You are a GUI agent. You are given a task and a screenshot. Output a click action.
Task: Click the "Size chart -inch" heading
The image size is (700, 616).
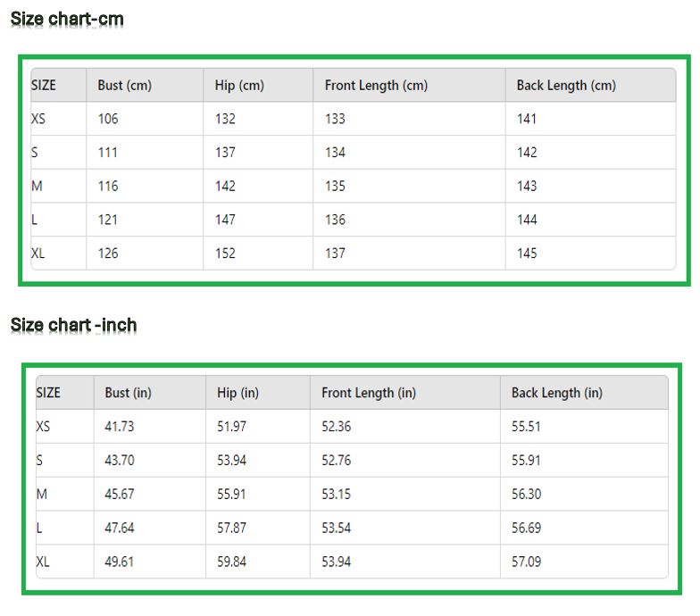tap(73, 324)
